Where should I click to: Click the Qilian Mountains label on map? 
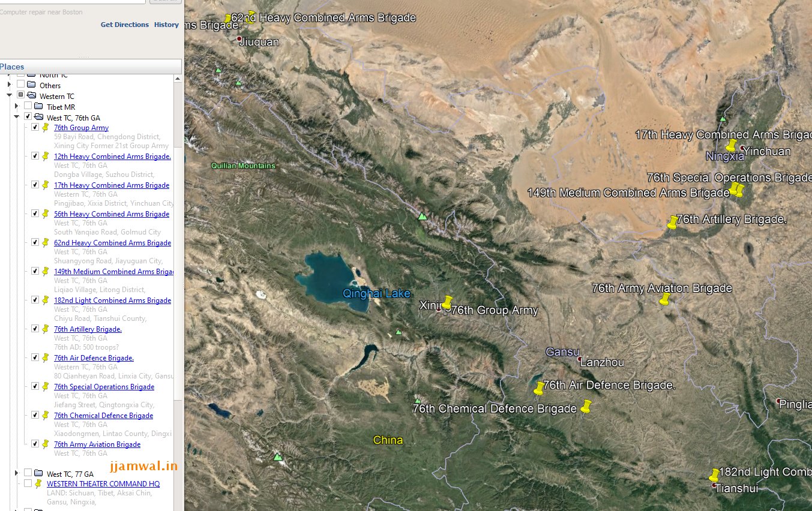pyautogui.click(x=243, y=166)
